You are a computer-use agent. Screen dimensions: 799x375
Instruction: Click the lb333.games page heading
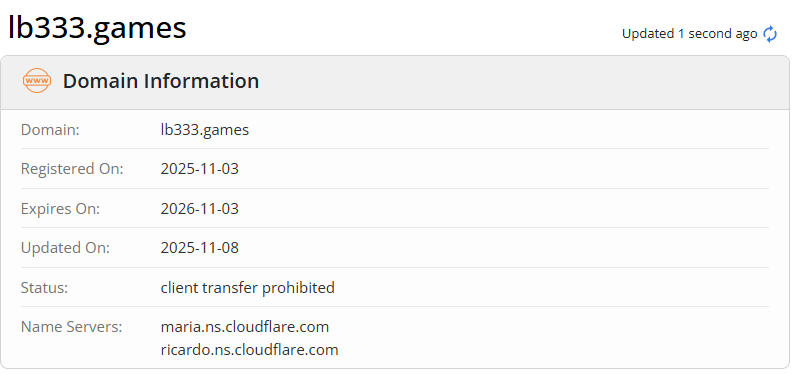tap(97, 28)
